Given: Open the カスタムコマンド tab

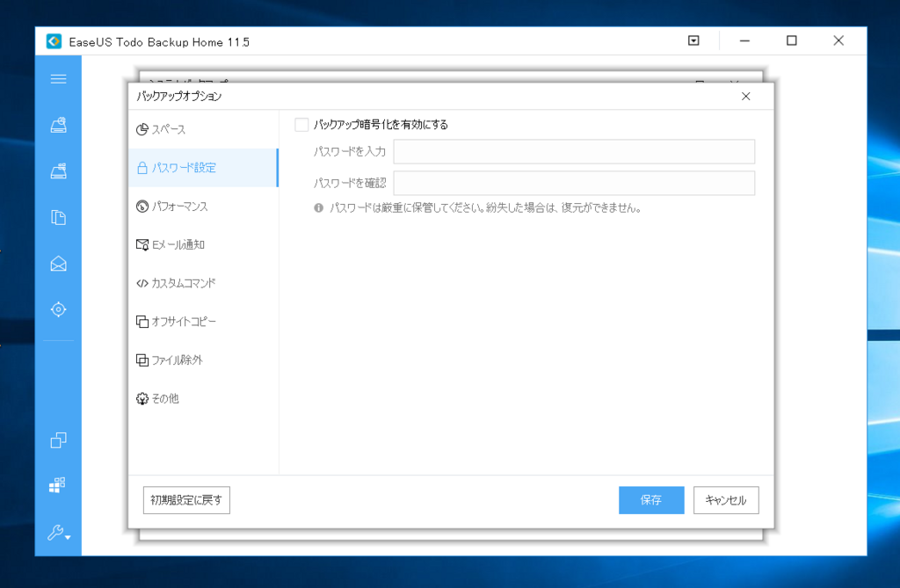Looking at the screenshot, I should point(203,283).
